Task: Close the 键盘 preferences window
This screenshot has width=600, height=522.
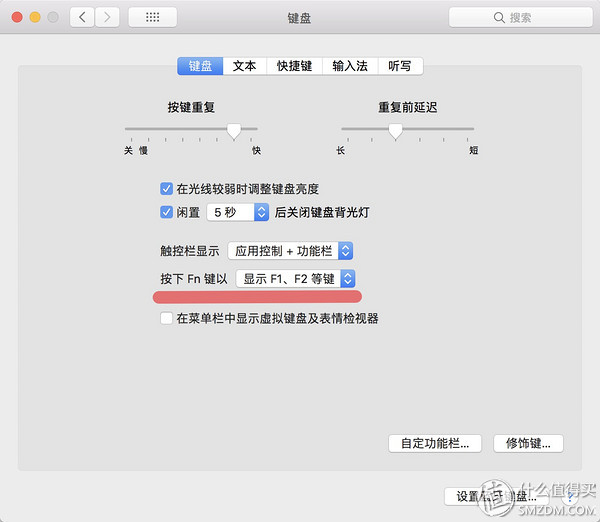Action: pos(17,17)
